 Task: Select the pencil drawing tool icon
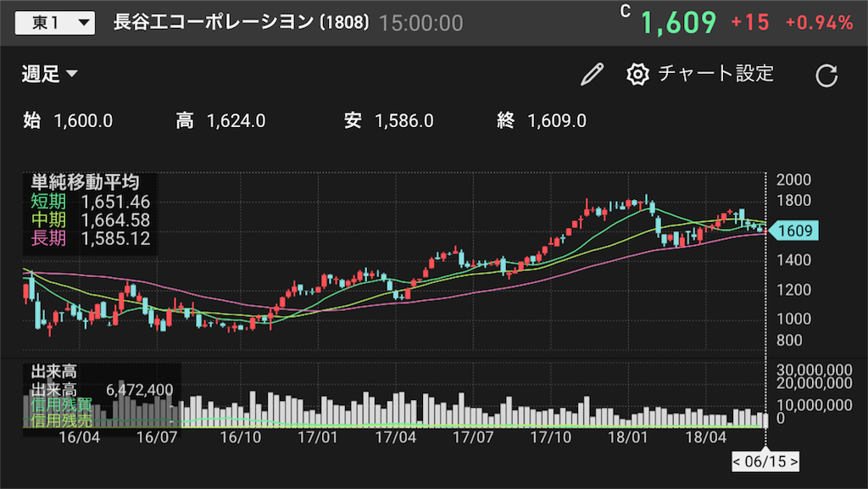click(592, 74)
